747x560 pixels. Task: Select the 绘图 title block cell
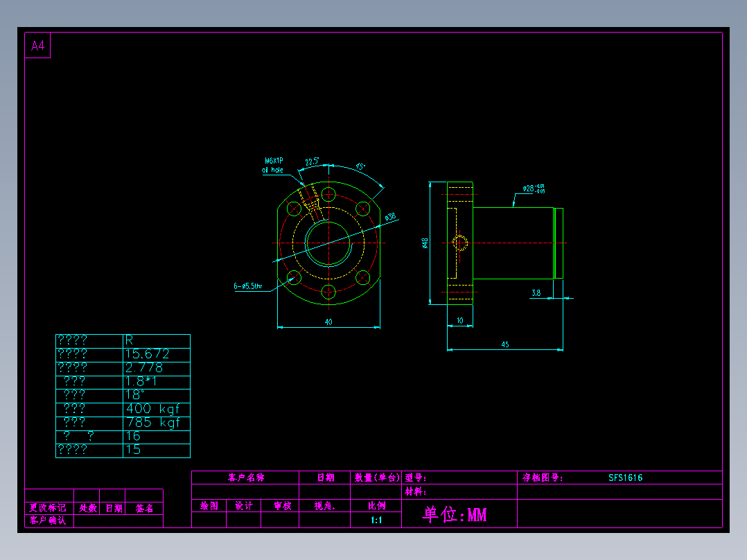(209, 506)
